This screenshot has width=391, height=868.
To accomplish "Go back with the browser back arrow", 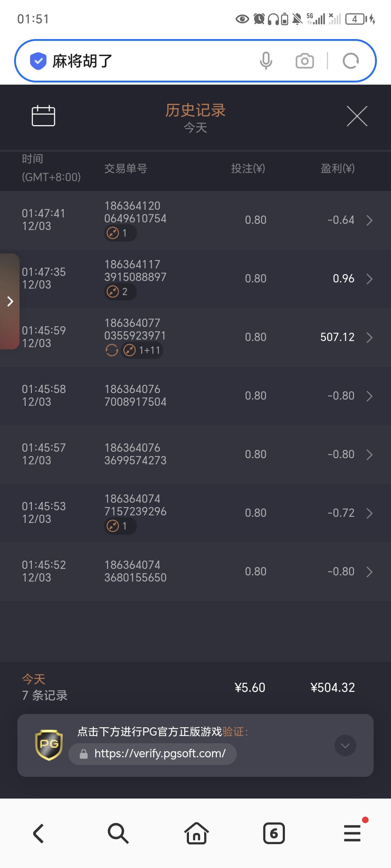I will pyautogui.click(x=39, y=833).
